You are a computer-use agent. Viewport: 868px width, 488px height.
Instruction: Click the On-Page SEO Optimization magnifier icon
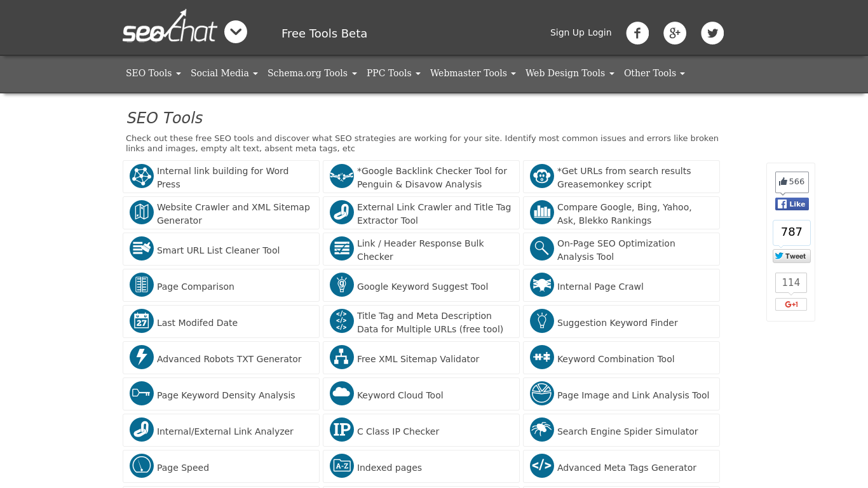542,248
